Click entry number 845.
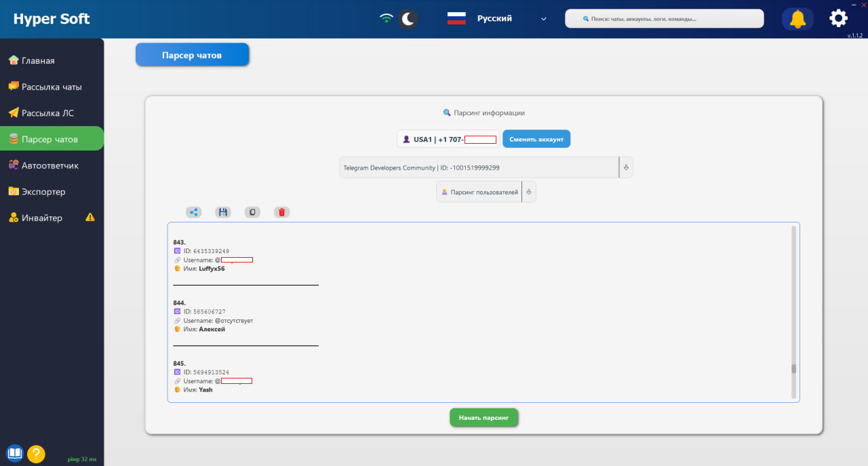 [x=179, y=364]
